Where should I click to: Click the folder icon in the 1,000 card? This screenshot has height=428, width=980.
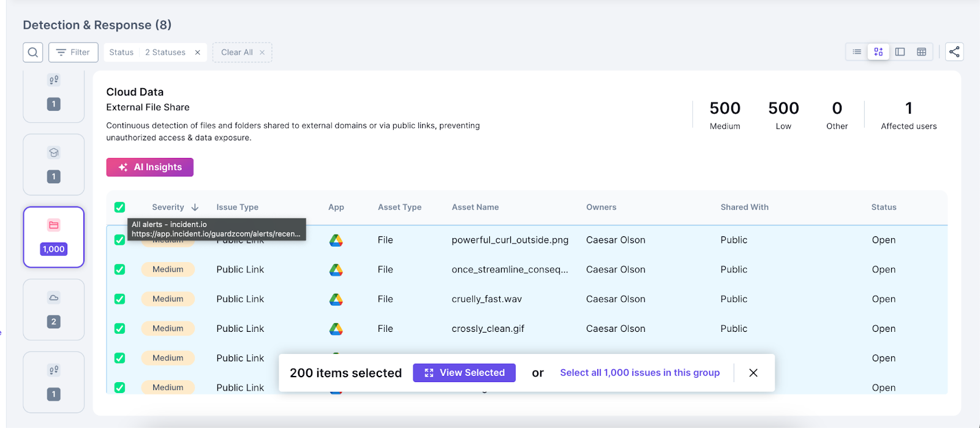[x=54, y=225]
